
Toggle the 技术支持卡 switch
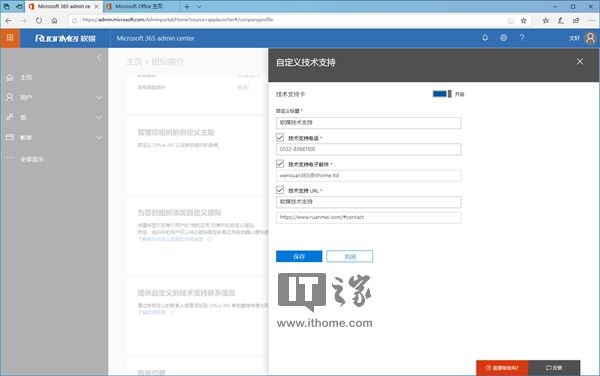click(442, 94)
